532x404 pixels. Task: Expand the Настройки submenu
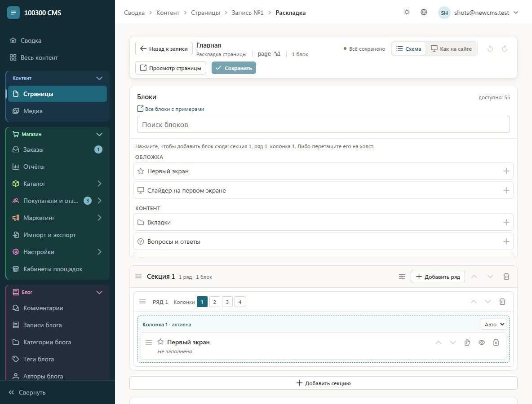click(x=99, y=252)
